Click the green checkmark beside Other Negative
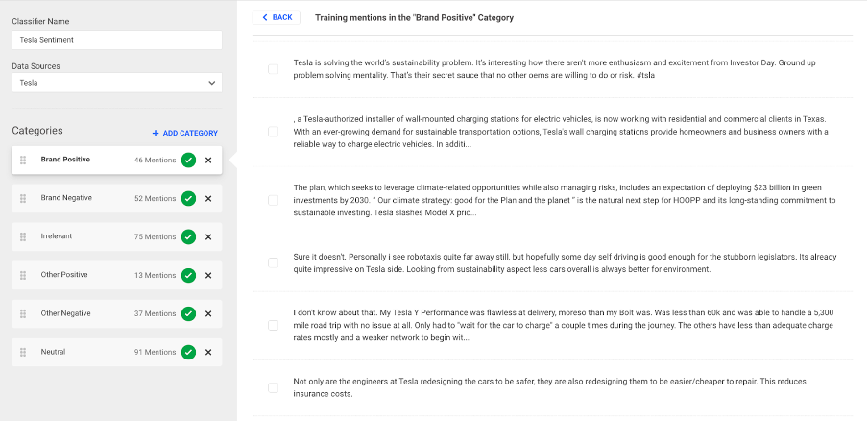The width and height of the screenshot is (868, 421). [189, 313]
